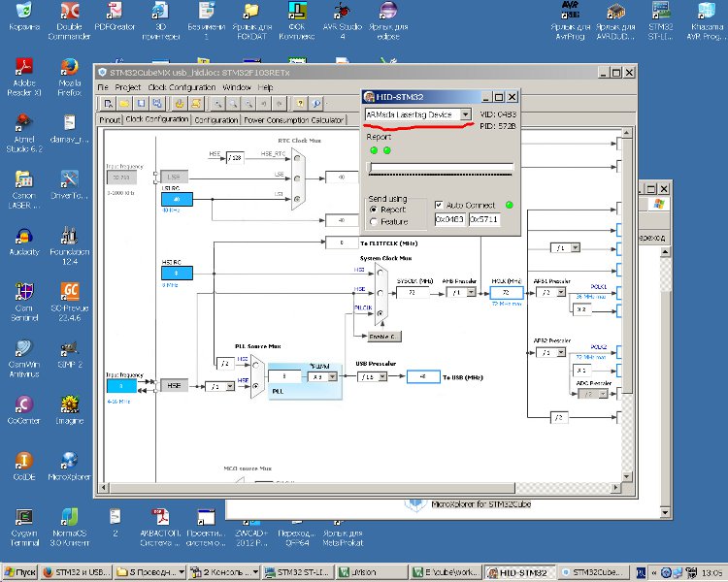This screenshot has height=582, width=728.
Task: Open the STM32 ST-LINK desktop shortcut
Action: point(661,21)
